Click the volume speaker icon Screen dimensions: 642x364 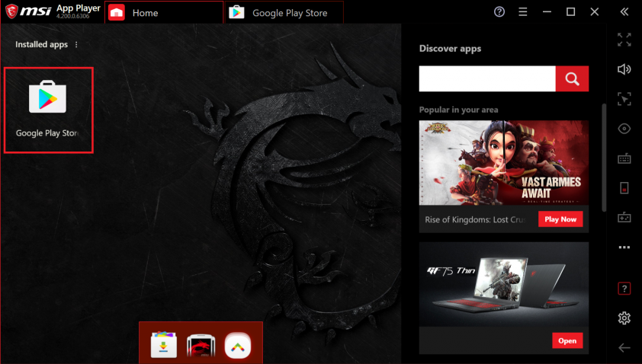point(624,69)
